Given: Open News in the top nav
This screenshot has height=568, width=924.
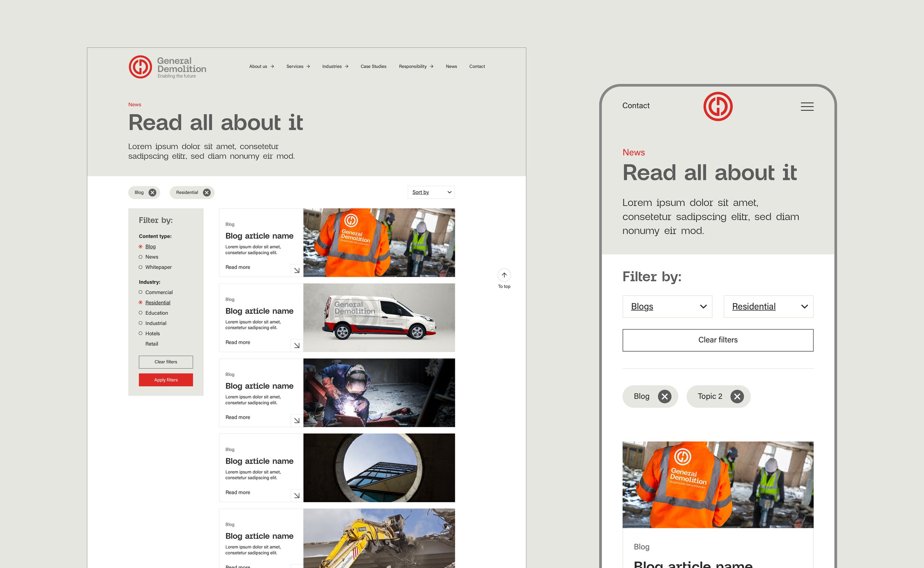Looking at the screenshot, I should click(x=451, y=67).
